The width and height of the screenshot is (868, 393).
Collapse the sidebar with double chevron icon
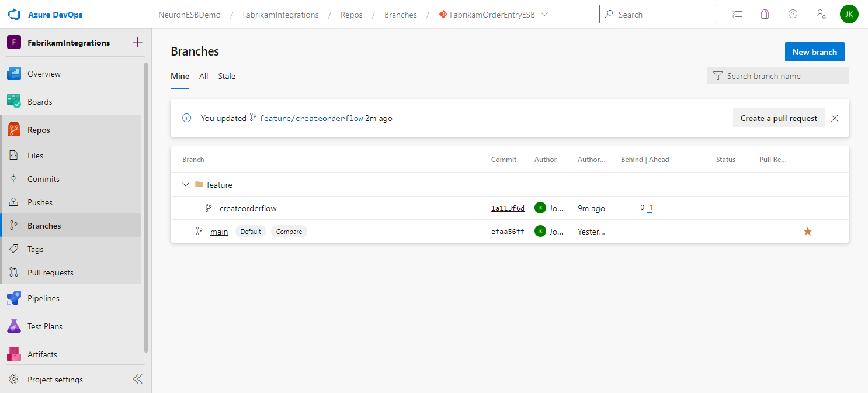[138, 380]
